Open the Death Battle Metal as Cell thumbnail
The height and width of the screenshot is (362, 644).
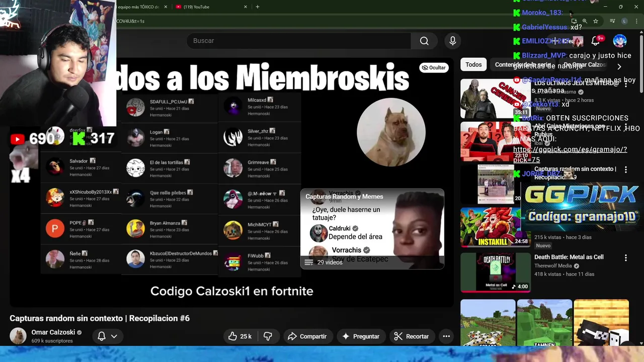pyautogui.click(x=496, y=272)
